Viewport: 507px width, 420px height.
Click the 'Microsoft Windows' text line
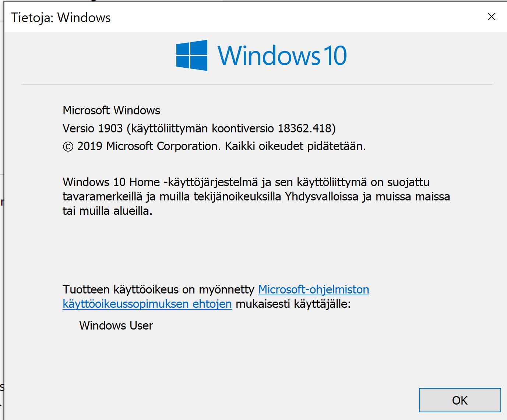click(112, 110)
